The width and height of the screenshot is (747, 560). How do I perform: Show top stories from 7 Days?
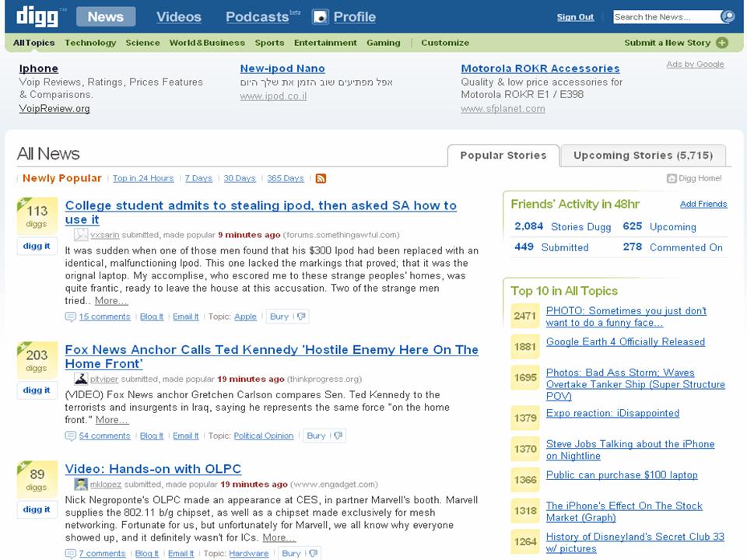198,179
